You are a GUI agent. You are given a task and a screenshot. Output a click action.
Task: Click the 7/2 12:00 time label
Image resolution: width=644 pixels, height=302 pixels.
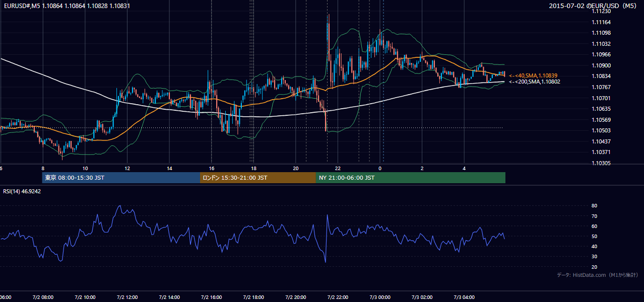[127, 297]
